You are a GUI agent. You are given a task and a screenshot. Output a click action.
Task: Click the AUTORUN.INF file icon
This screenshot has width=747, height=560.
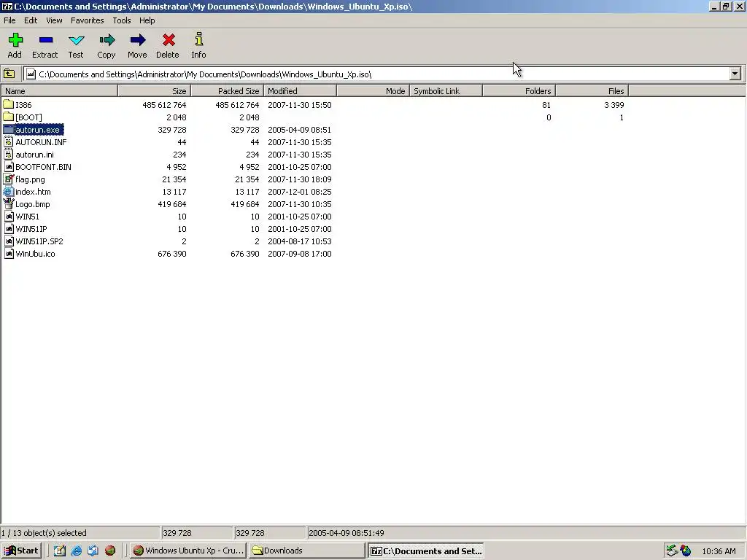point(8,142)
